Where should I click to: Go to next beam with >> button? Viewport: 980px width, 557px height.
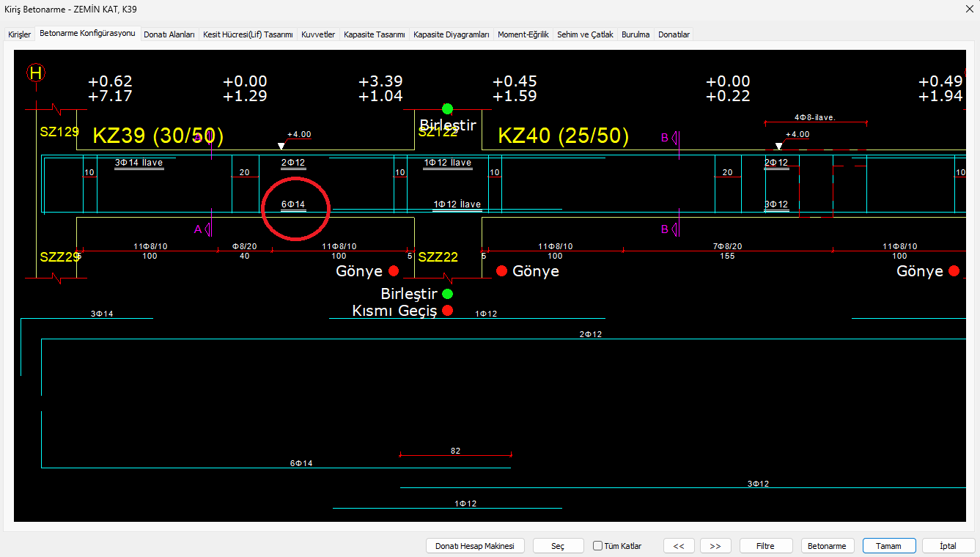click(x=715, y=546)
